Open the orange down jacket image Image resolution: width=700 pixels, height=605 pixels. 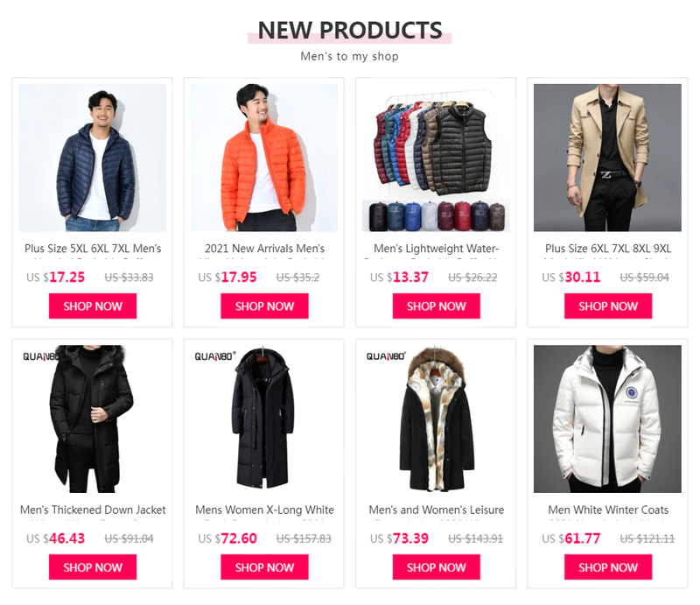tap(264, 158)
